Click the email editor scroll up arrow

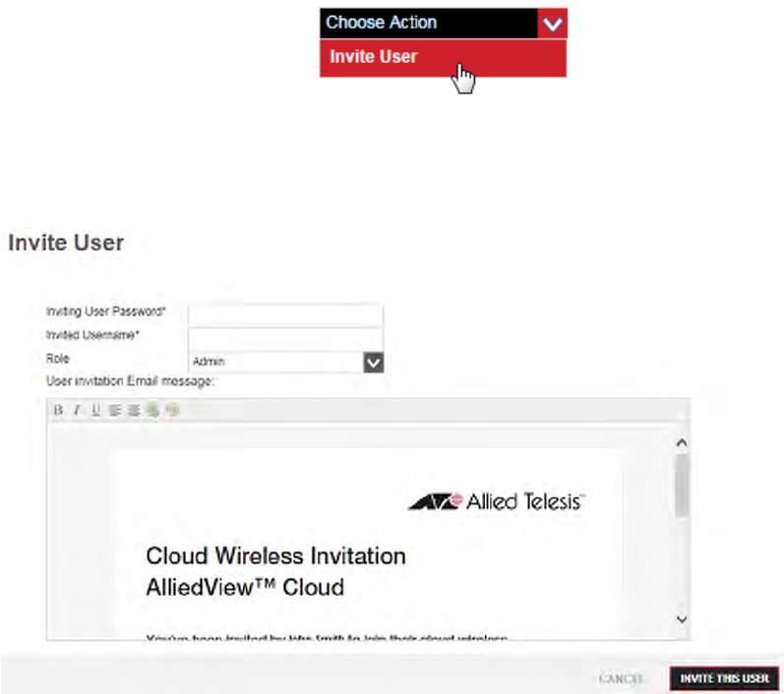click(x=681, y=443)
